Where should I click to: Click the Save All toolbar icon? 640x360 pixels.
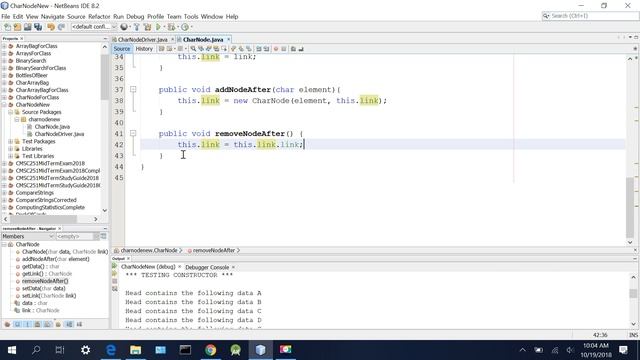[38, 27]
